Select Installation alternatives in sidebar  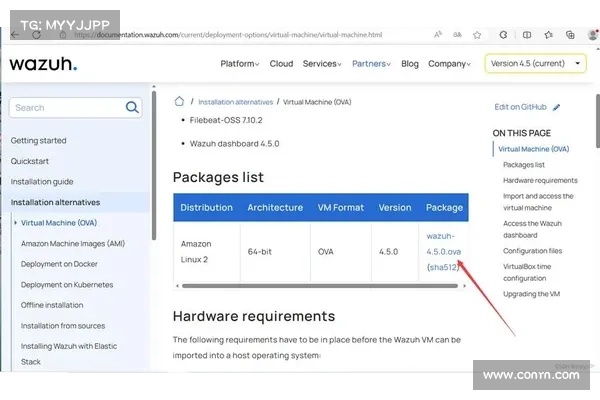pos(55,202)
